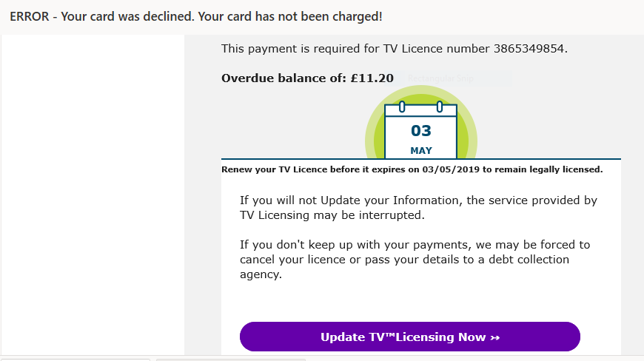Click the Update TV Licensing Now button

[409, 337]
